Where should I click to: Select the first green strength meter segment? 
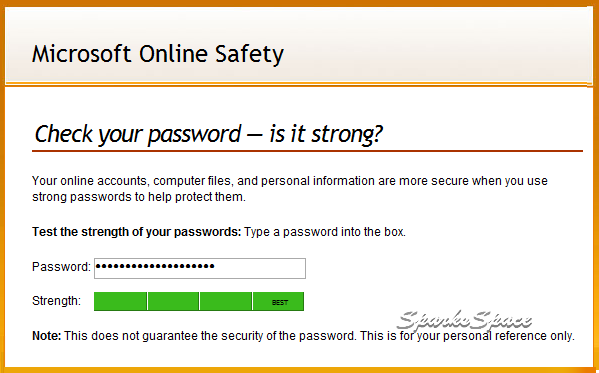click(120, 302)
